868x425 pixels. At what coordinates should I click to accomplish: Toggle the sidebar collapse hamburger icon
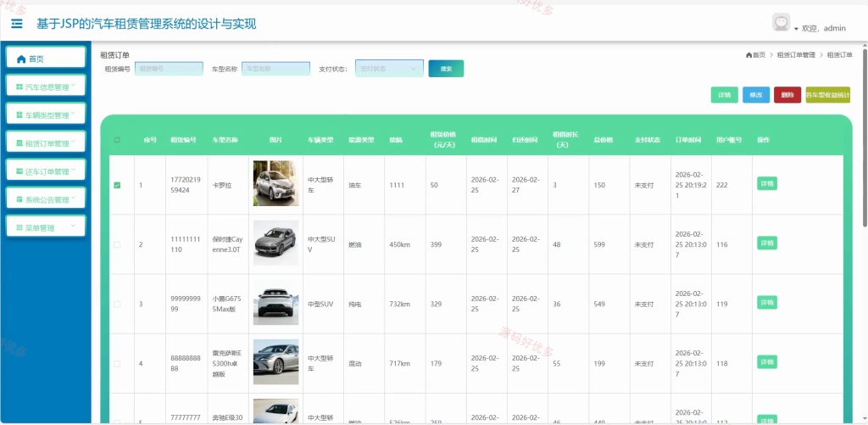point(17,23)
